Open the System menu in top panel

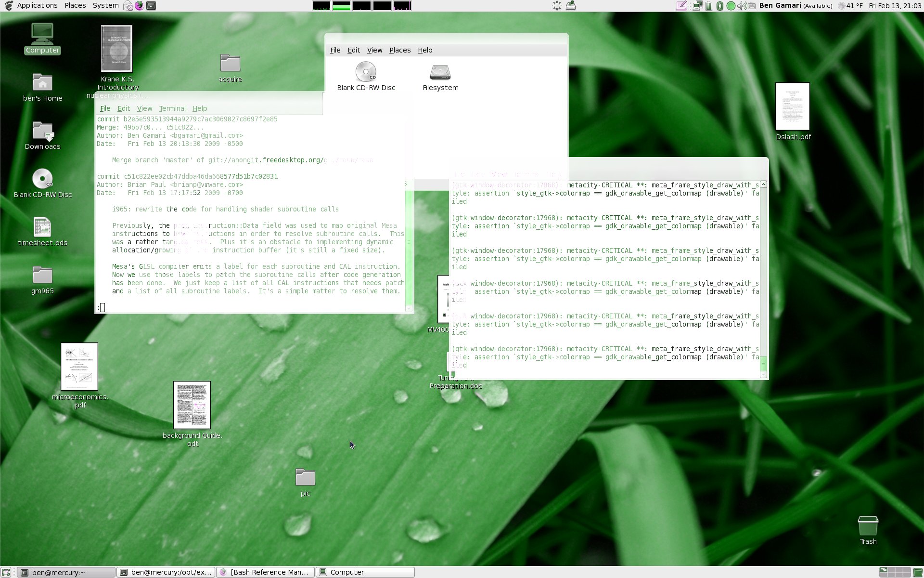pyautogui.click(x=105, y=5)
